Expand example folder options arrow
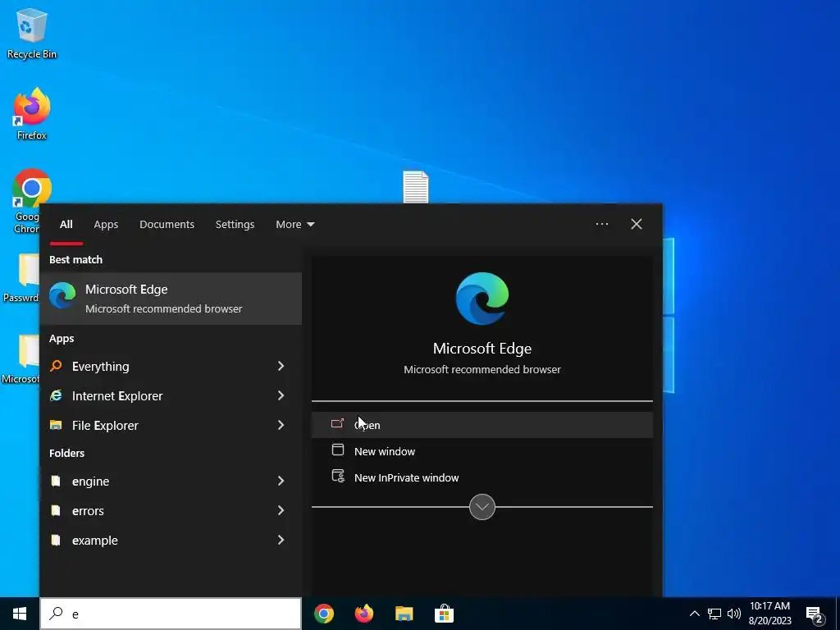The image size is (840, 630). point(281,540)
